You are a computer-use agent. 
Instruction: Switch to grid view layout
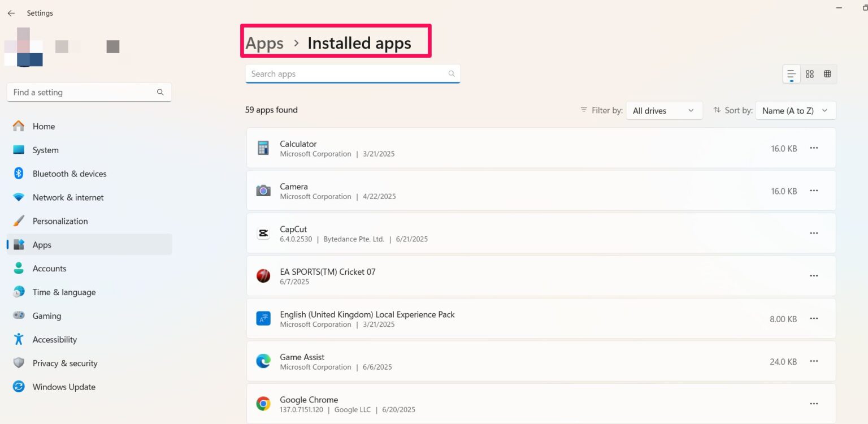point(809,73)
